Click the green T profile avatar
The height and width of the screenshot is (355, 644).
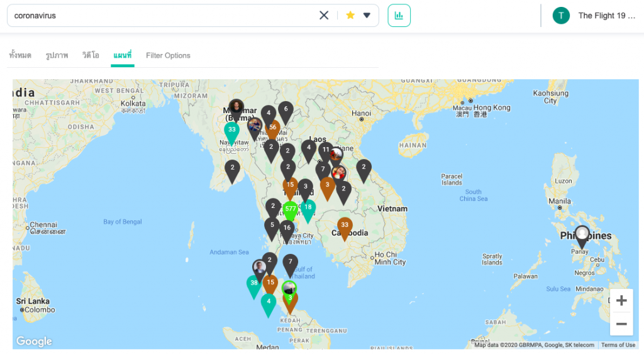coord(561,16)
